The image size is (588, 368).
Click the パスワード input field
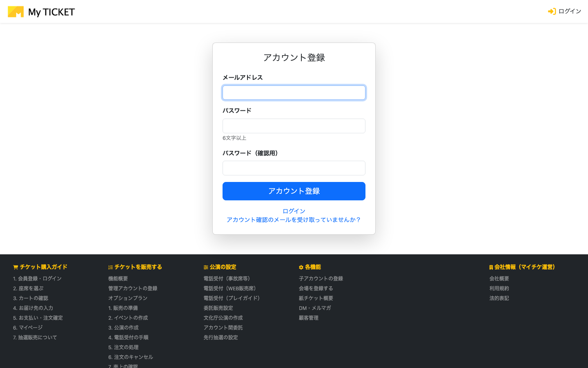[x=294, y=126]
